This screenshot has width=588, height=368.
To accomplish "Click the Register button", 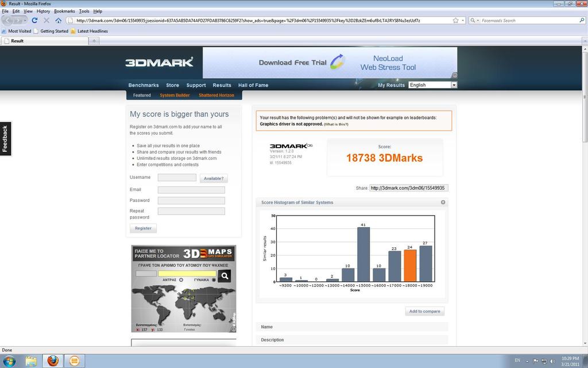I will pyautogui.click(x=143, y=228).
